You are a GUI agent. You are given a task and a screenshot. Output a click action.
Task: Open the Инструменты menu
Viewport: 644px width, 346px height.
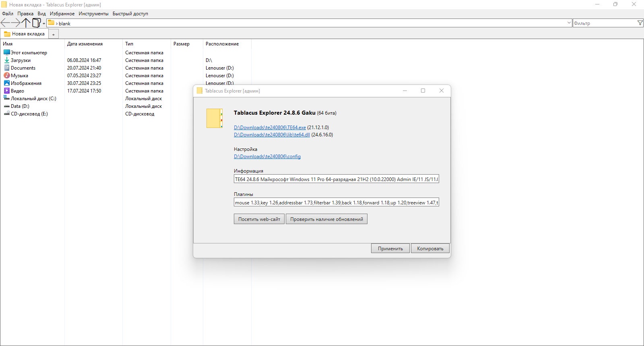click(93, 14)
